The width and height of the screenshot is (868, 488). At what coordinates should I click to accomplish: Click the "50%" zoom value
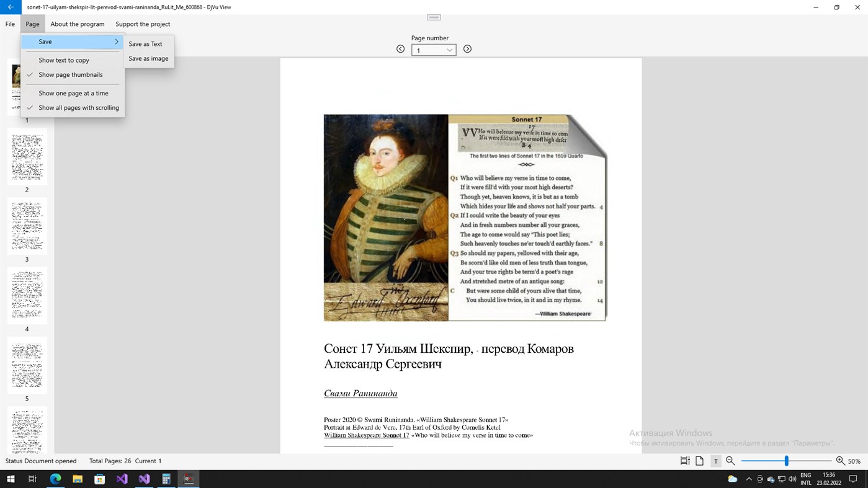tap(854, 461)
